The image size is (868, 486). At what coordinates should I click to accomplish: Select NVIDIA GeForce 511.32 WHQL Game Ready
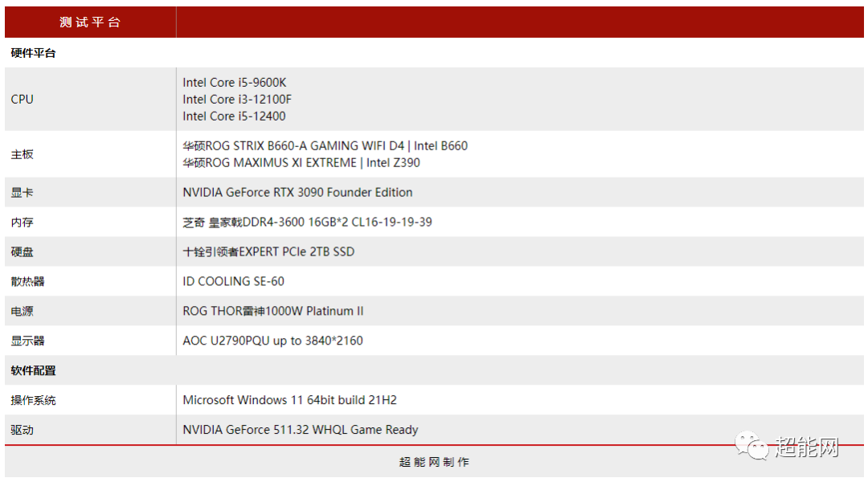click(x=300, y=430)
